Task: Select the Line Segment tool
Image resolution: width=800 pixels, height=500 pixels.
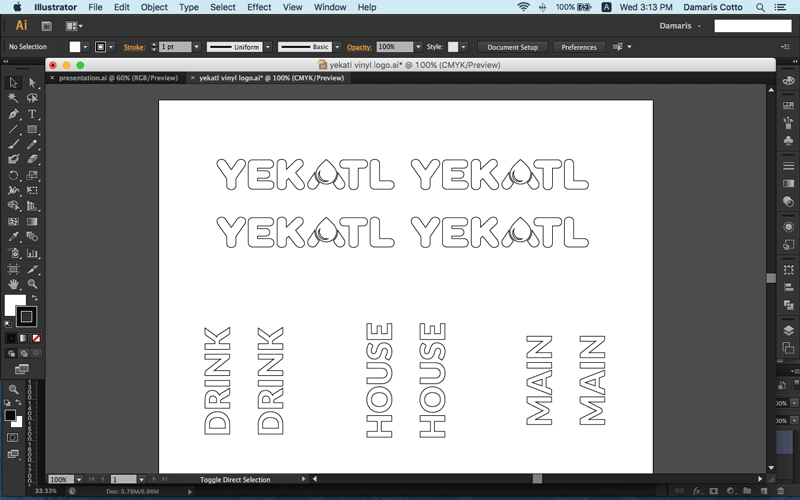Action: (13, 129)
